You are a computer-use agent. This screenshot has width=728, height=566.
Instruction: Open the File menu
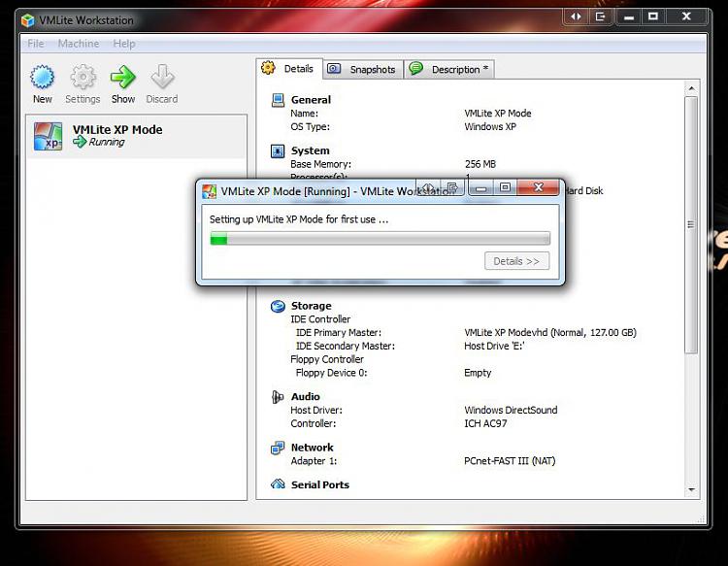[36, 44]
